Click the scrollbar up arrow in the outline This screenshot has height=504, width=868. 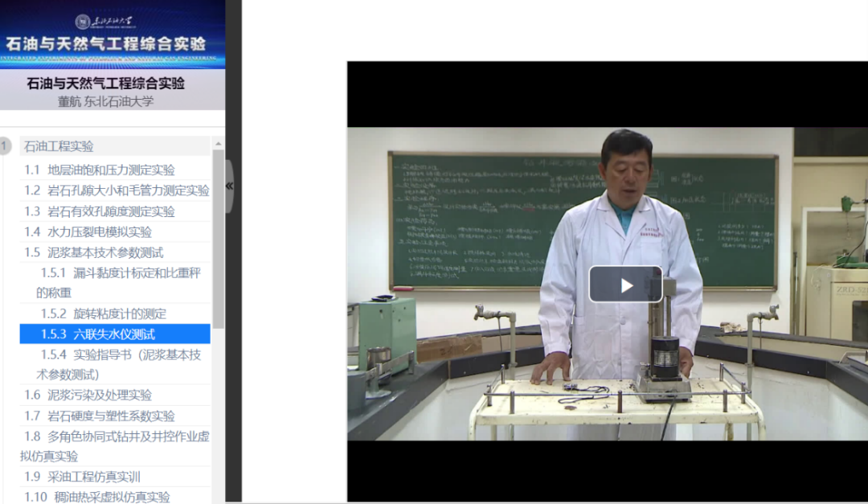click(x=218, y=144)
